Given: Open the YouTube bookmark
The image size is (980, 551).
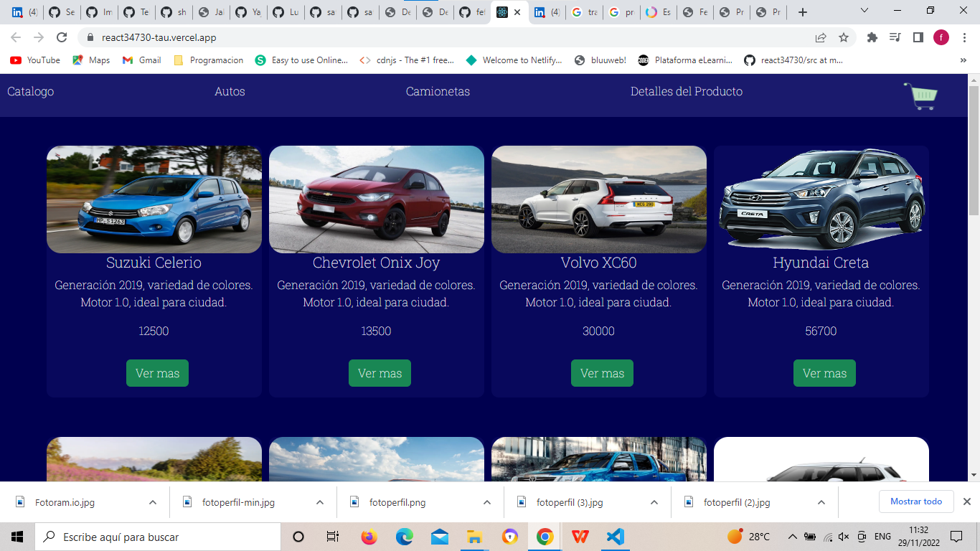Looking at the screenshot, I should point(35,60).
